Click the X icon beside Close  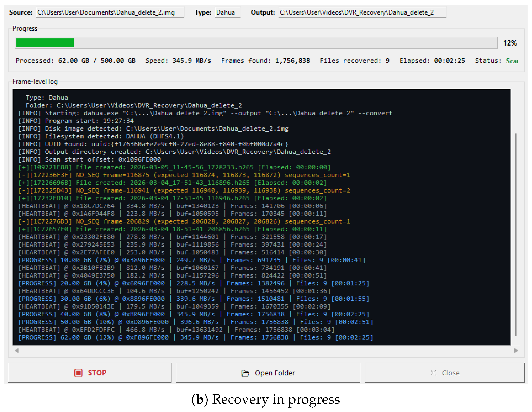click(x=433, y=373)
